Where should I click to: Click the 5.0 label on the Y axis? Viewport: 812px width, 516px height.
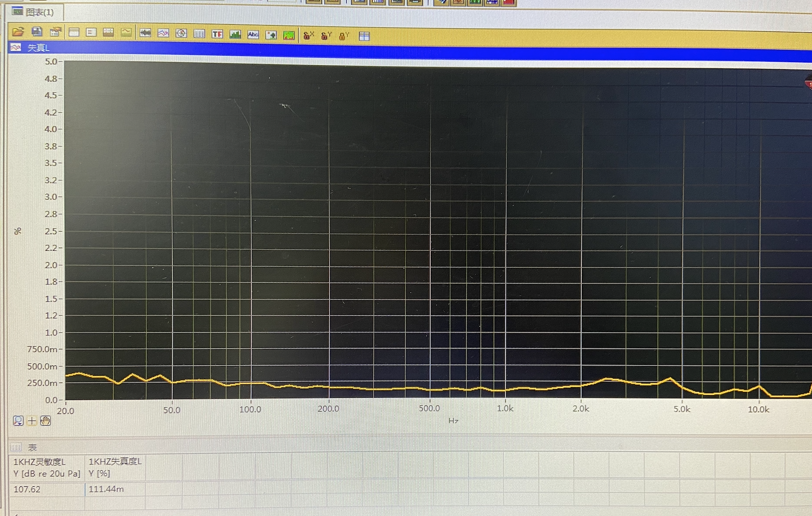(x=51, y=61)
